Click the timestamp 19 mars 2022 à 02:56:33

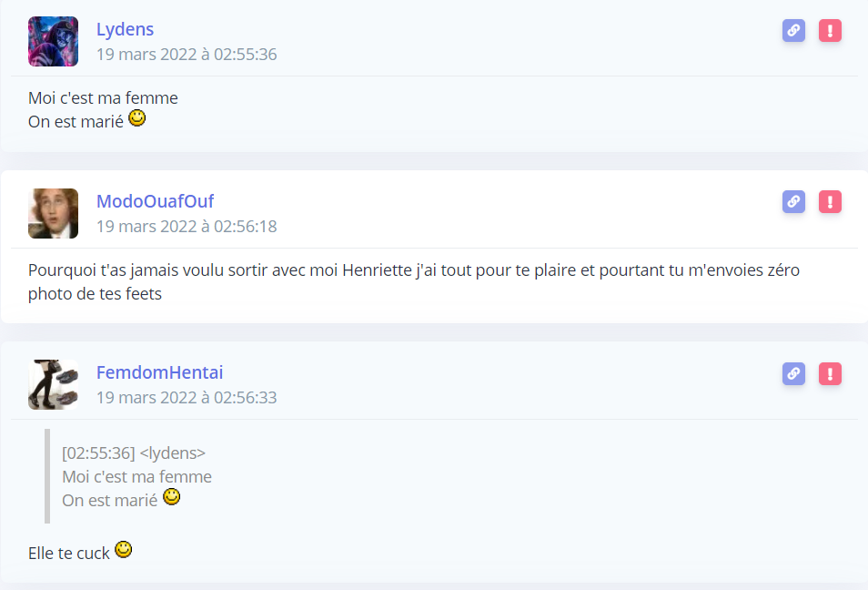click(x=187, y=397)
